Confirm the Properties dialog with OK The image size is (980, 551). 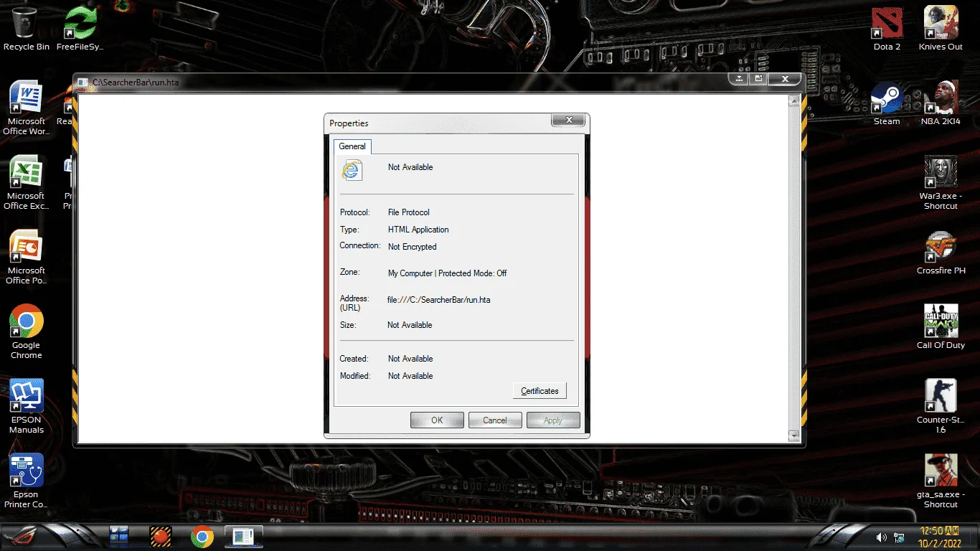click(x=437, y=420)
